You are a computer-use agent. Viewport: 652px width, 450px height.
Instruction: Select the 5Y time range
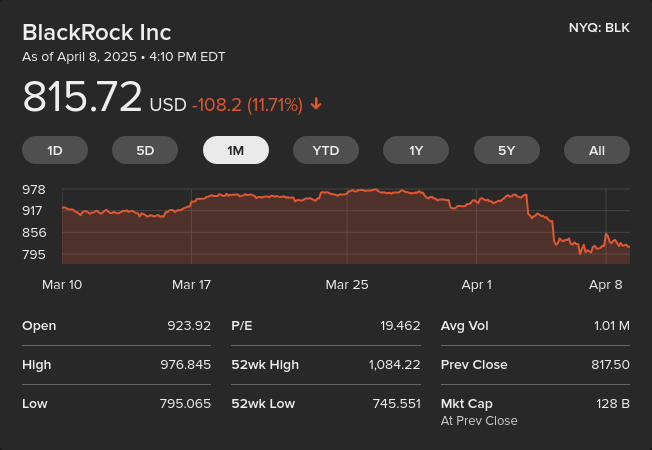(x=507, y=150)
